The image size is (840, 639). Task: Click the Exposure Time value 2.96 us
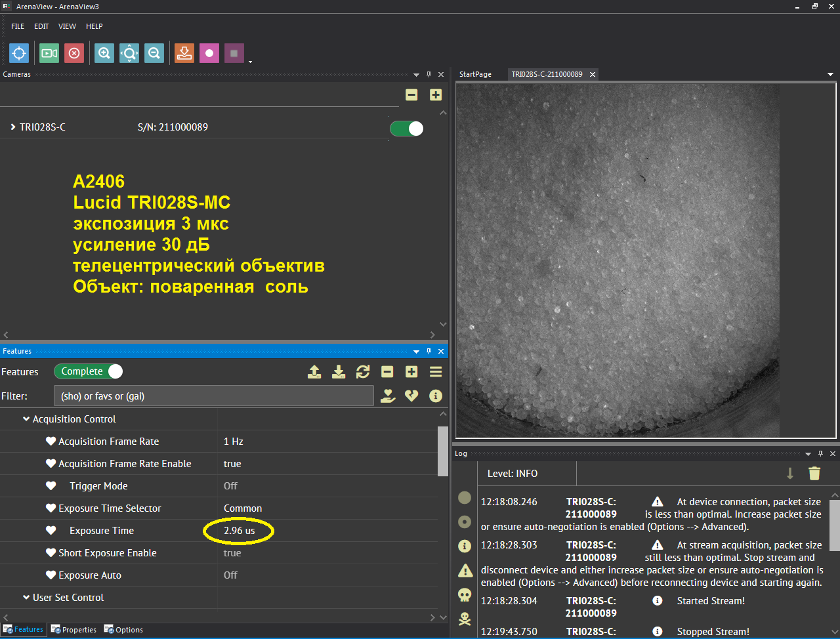239,530
